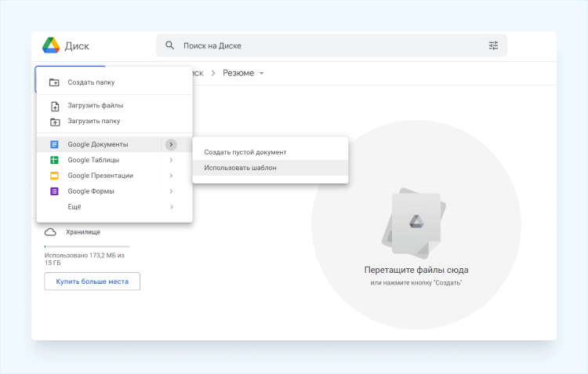Expand the Google Таблицы submenu arrow

pyautogui.click(x=171, y=160)
